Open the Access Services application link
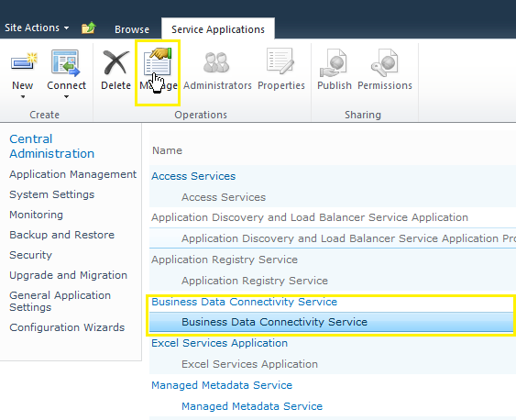Image resolution: width=516 pixels, height=420 pixels. click(193, 176)
